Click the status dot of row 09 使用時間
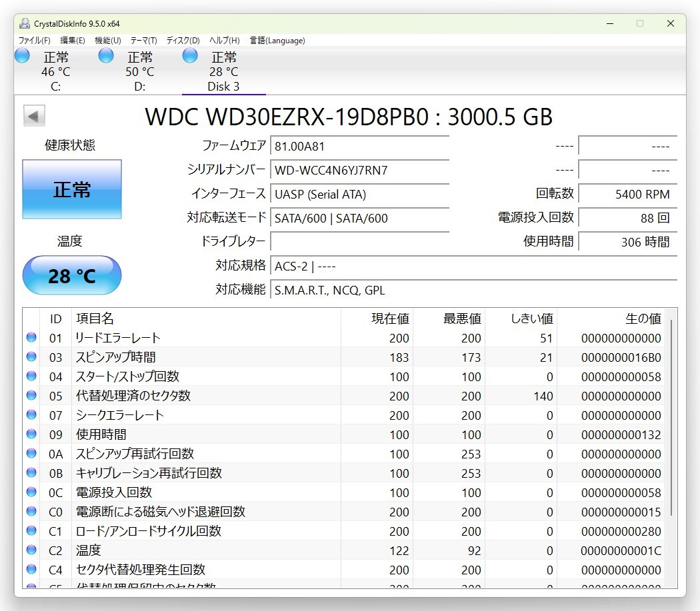 (31, 434)
